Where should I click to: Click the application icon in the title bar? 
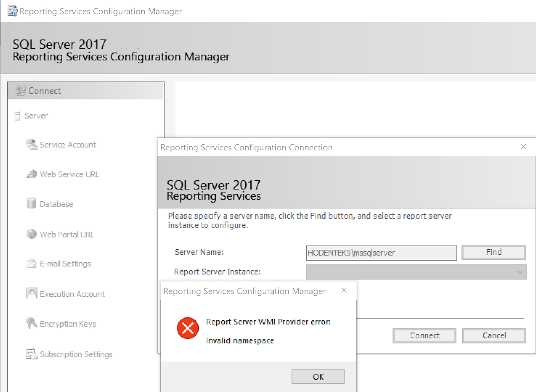(12, 11)
